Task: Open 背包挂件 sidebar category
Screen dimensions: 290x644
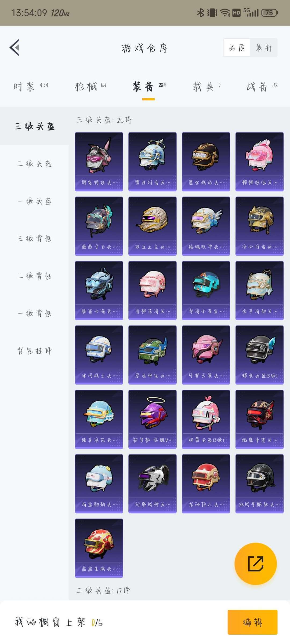Action: (34, 350)
